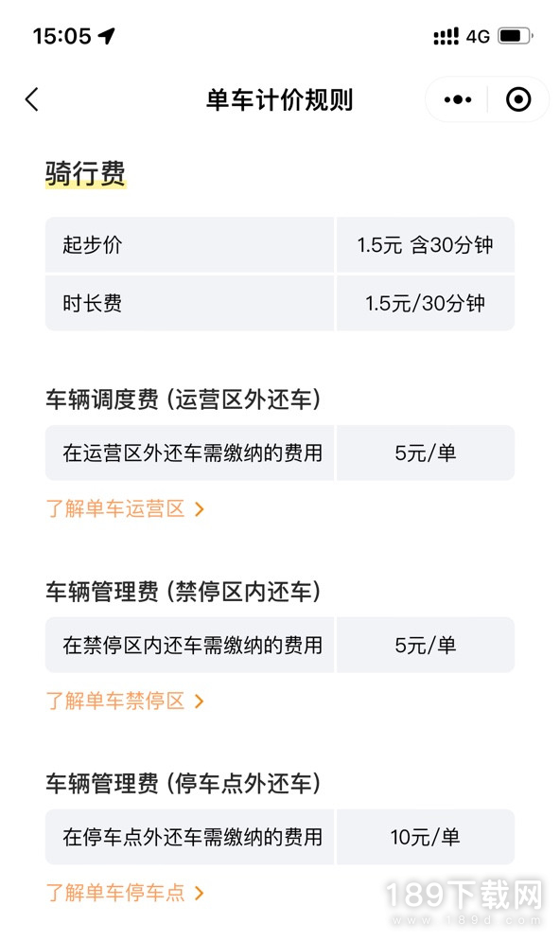
Task: Tap the 骑行费 section heading
Action: [x=85, y=174]
